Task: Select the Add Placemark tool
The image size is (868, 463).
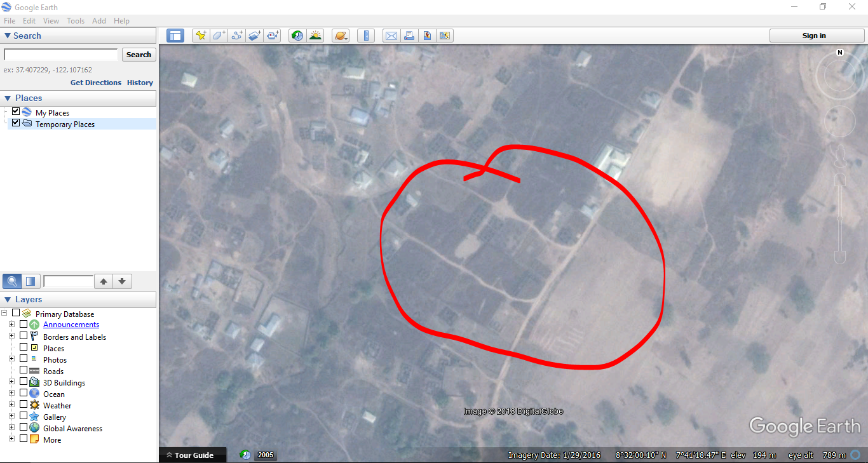Action: 201,36
